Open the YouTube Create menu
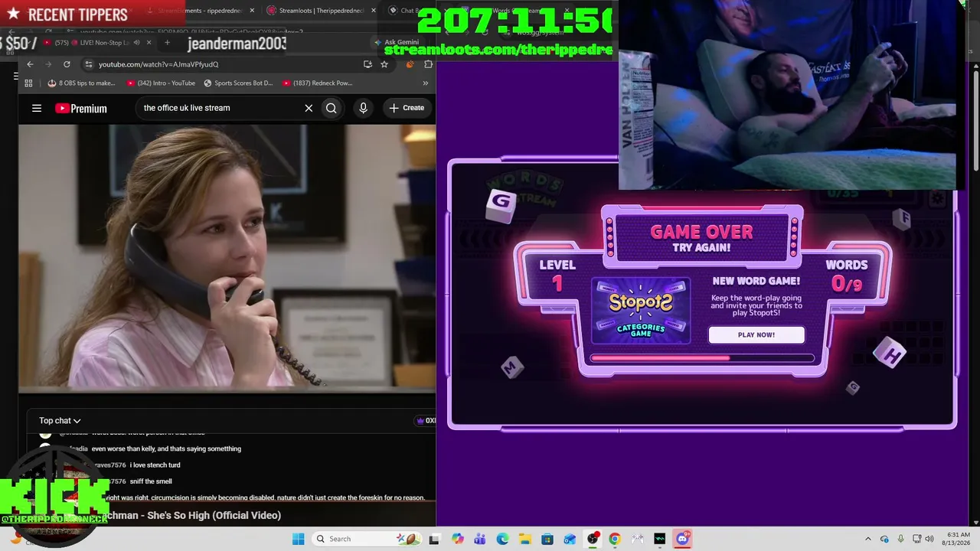 (407, 108)
